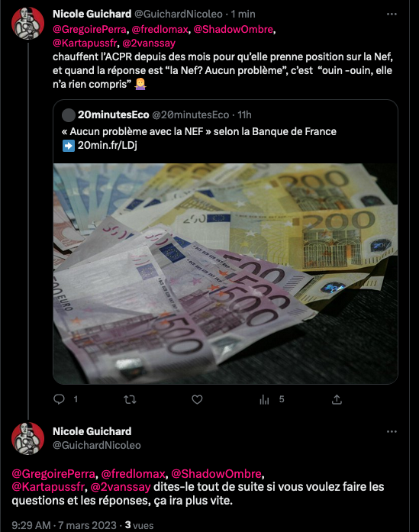The height and width of the screenshot is (532, 419).
Task: View tweet analytics bar chart icon
Action: (x=264, y=400)
